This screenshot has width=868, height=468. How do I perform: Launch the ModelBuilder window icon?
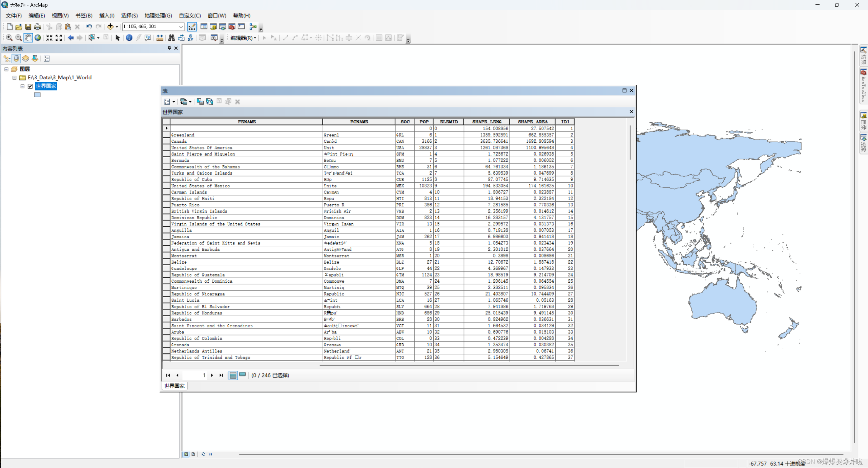click(253, 26)
